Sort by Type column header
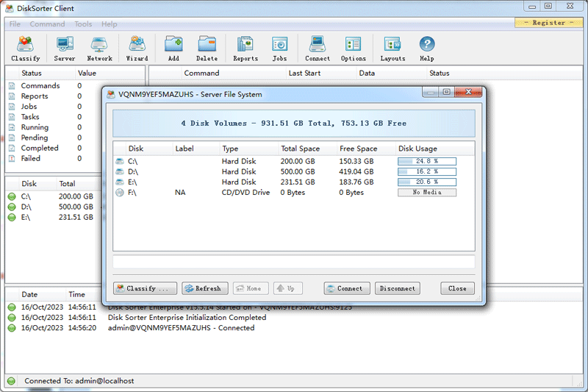This screenshot has width=588, height=392. coord(248,149)
